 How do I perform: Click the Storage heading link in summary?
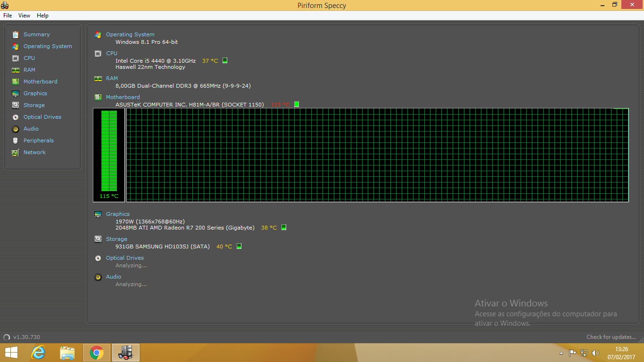pos(116,239)
